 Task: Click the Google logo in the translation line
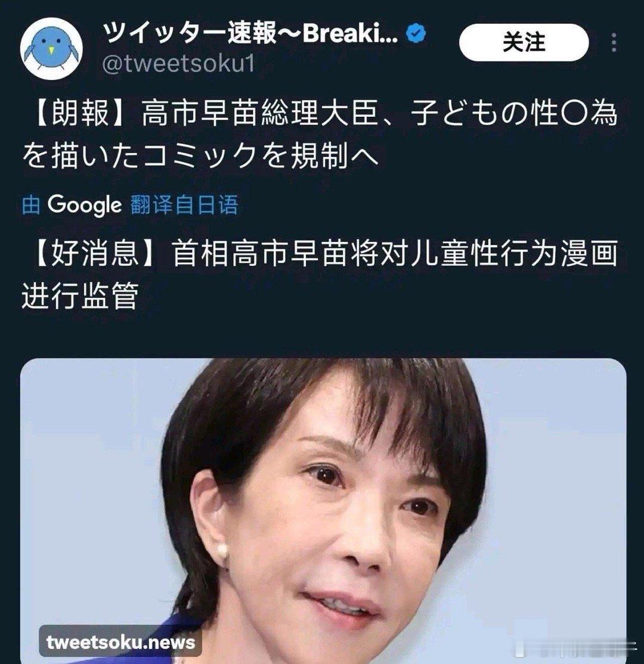(84, 205)
